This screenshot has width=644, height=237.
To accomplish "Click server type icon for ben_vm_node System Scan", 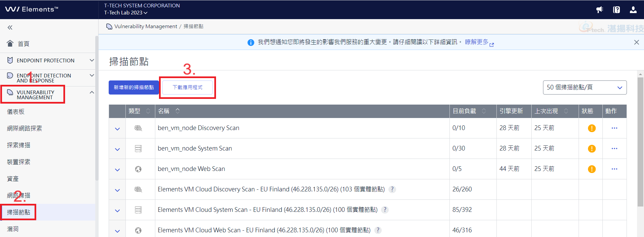I will (x=138, y=149).
